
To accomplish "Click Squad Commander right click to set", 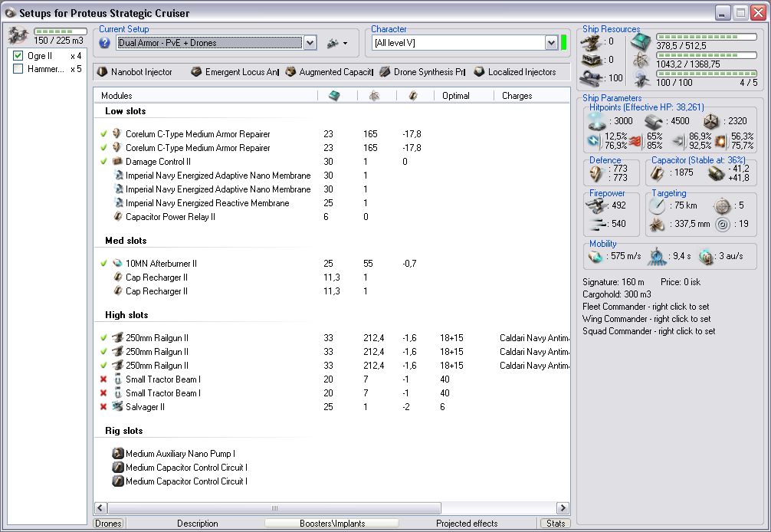I will (x=648, y=331).
